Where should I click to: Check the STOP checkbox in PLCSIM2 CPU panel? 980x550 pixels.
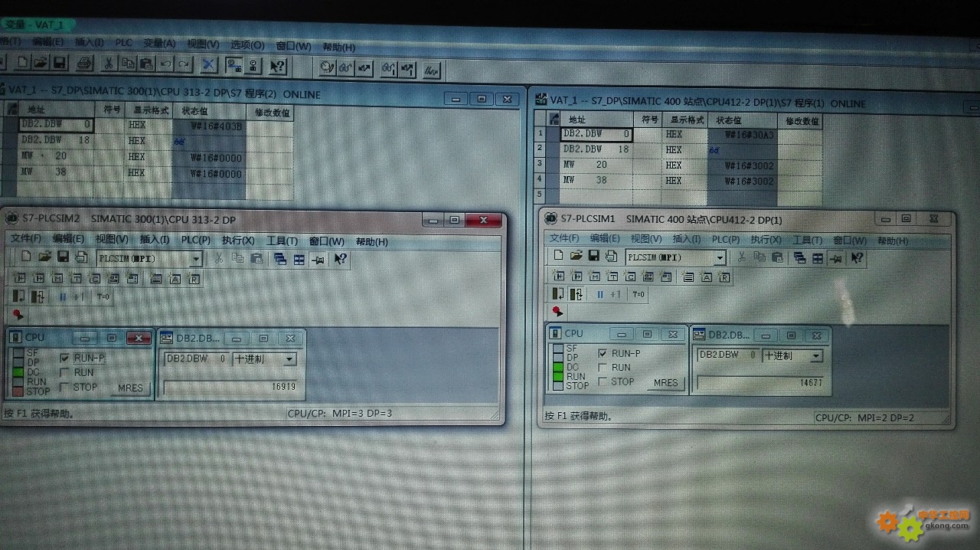coord(65,387)
